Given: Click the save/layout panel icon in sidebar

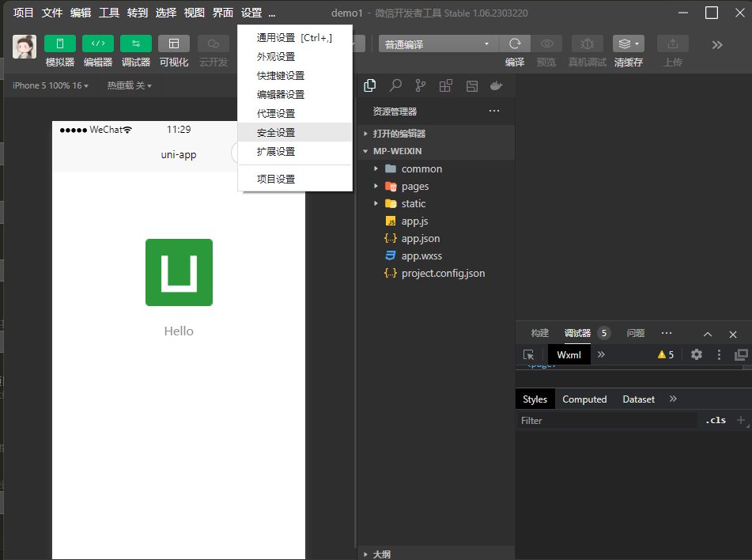Looking at the screenshot, I should pos(472,85).
